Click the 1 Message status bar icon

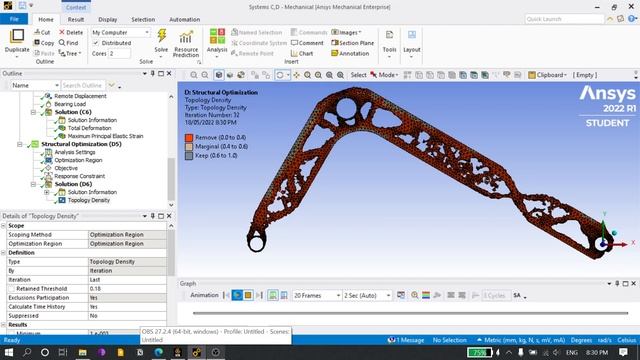(406, 340)
